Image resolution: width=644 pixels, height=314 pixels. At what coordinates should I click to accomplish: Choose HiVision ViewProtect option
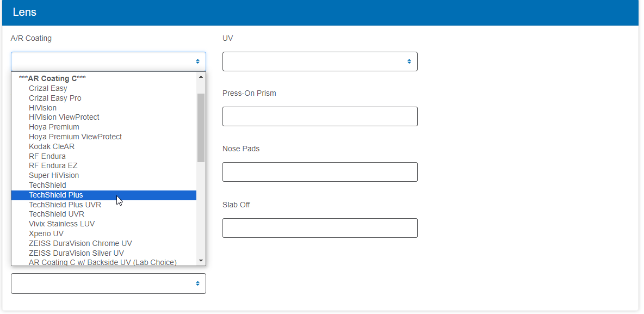point(103,117)
